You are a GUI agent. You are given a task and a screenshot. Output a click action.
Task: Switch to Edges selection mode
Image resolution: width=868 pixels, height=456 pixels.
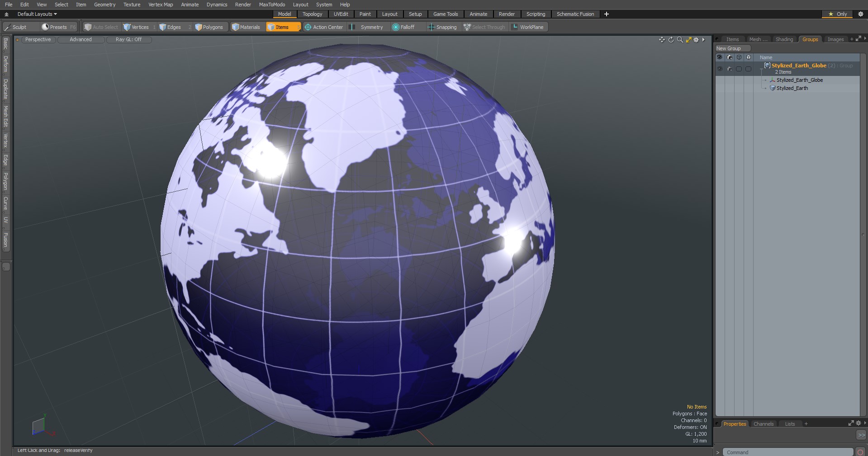(174, 27)
